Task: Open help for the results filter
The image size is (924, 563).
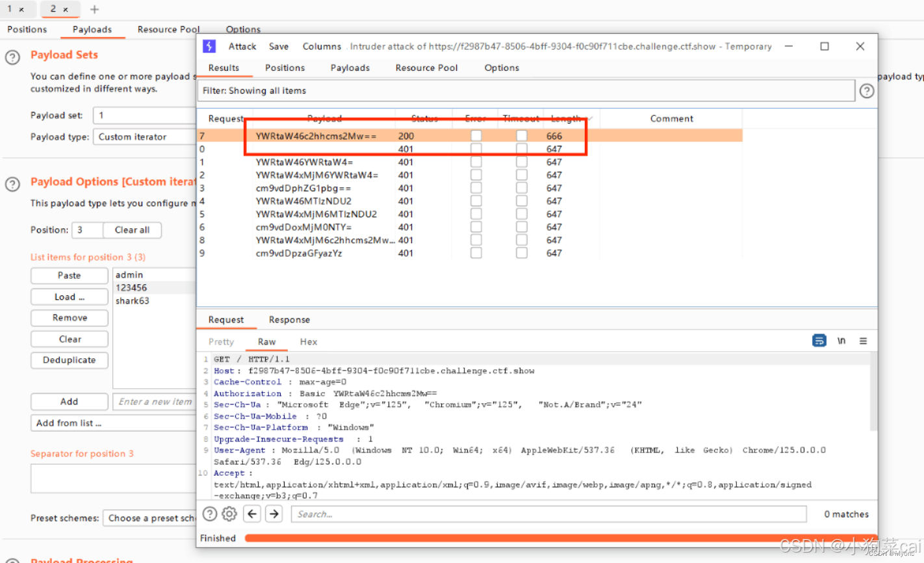Action: (867, 91)
